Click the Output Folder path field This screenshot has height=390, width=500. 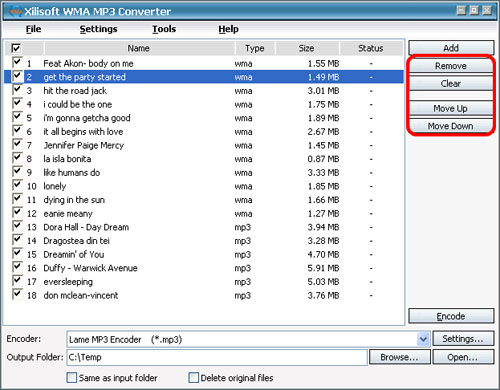(217, 357)
